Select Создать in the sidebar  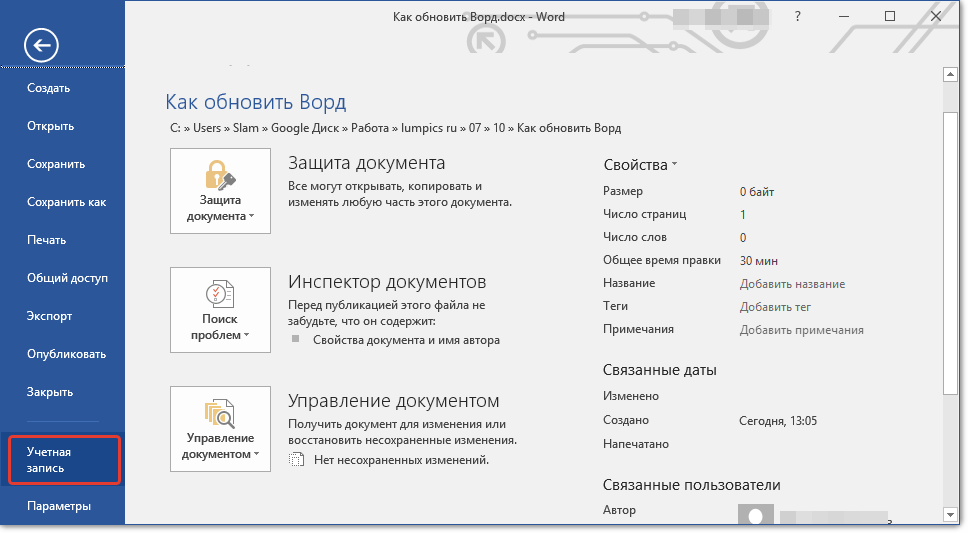point(49,88)
